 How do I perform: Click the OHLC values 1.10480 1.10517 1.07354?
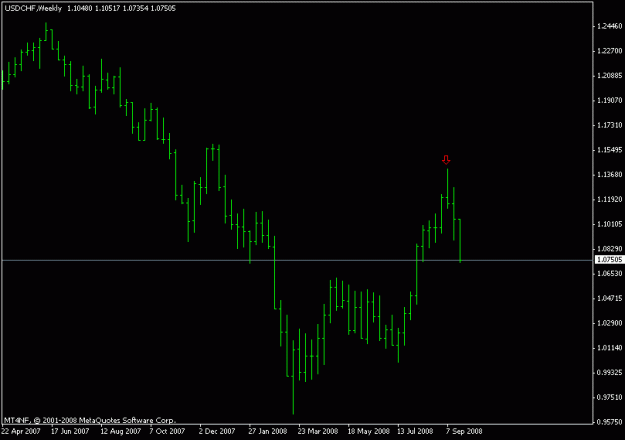107,8
